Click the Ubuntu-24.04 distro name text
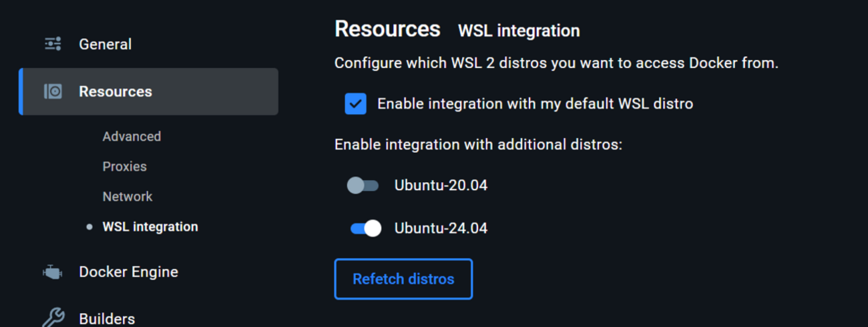 (441, 229)
